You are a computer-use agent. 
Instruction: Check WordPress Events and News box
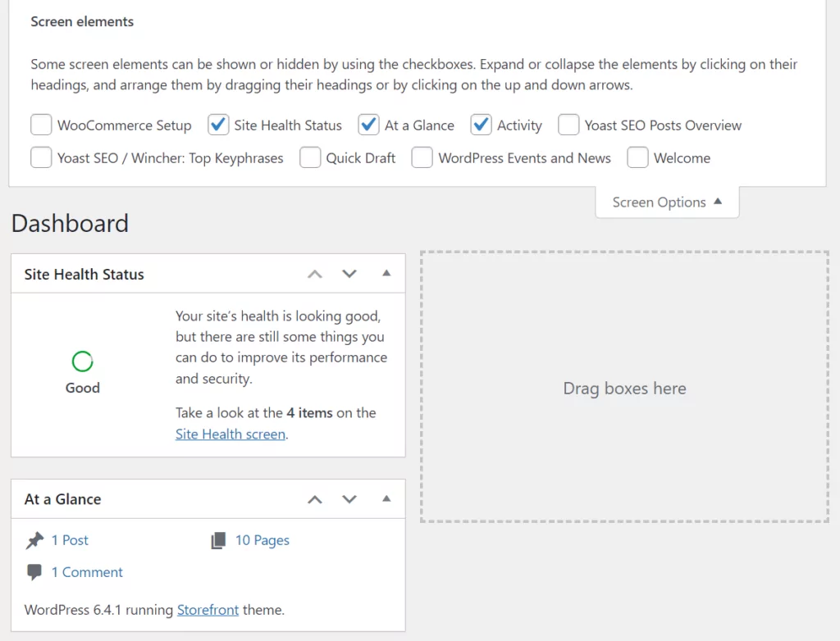coord(422,158)
